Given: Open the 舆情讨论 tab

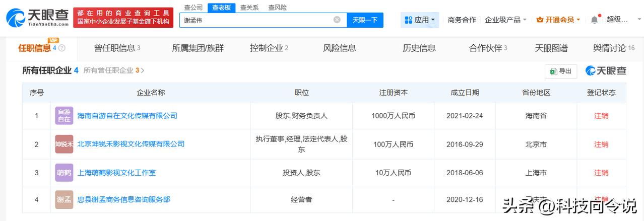Looking at the screenshot, I should click(x=614, y=48).
